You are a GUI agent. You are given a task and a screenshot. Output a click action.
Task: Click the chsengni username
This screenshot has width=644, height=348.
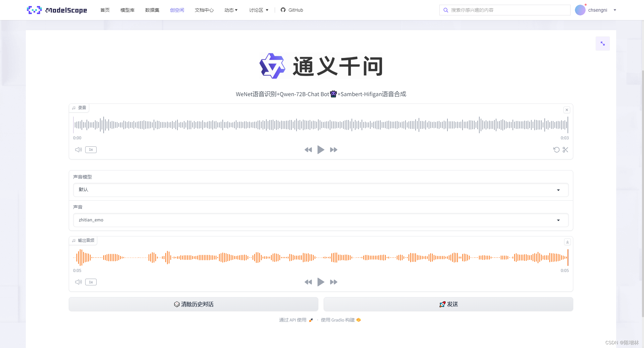pyautogui.click(x=598, y=10)
